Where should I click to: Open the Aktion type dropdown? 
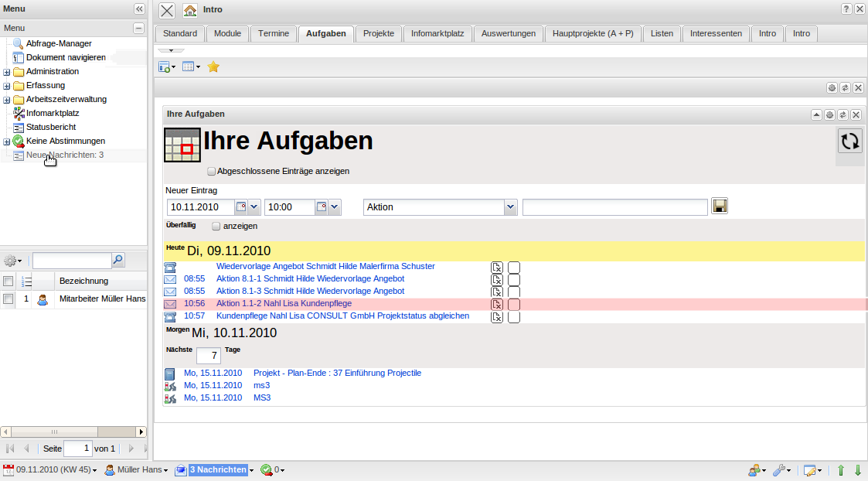coord(510,207)
